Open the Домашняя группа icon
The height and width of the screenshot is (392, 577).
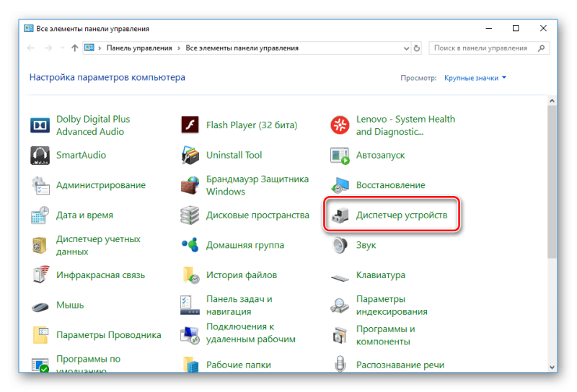pos(190,244)
